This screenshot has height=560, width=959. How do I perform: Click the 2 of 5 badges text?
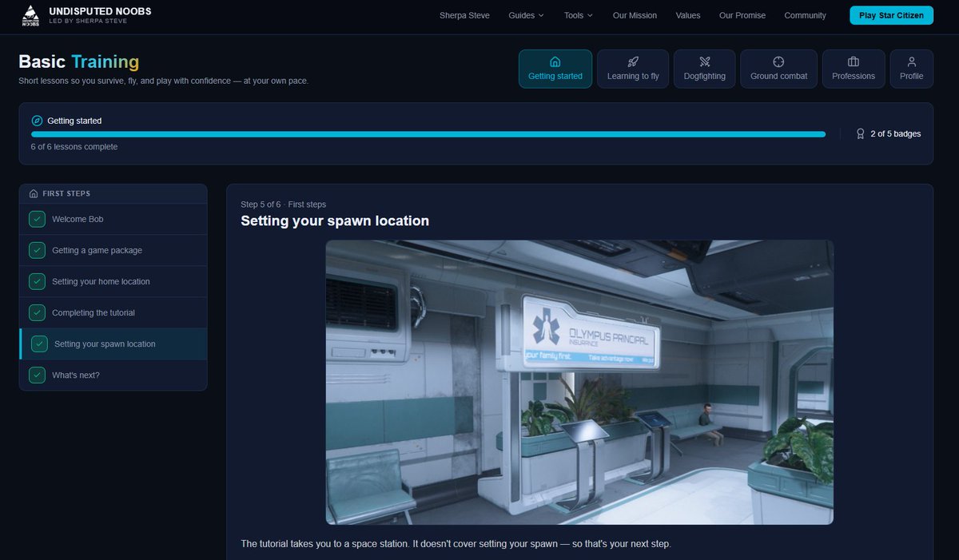tap(895, 133)
